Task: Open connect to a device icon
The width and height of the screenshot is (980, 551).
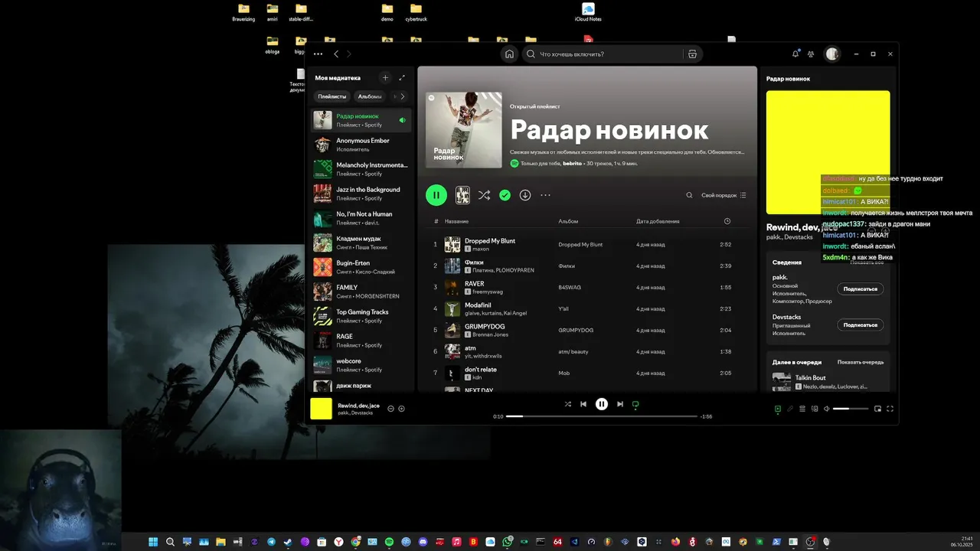Action: 815,409
